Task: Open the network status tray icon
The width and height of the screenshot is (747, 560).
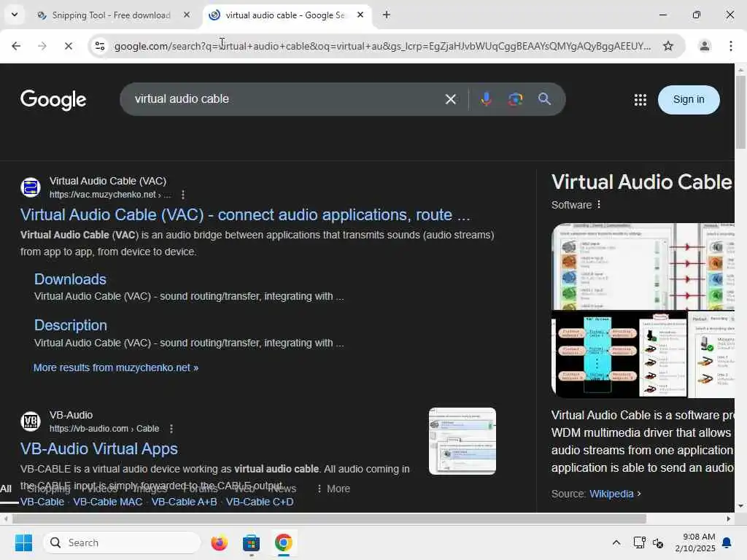Action: pos(639,542)
